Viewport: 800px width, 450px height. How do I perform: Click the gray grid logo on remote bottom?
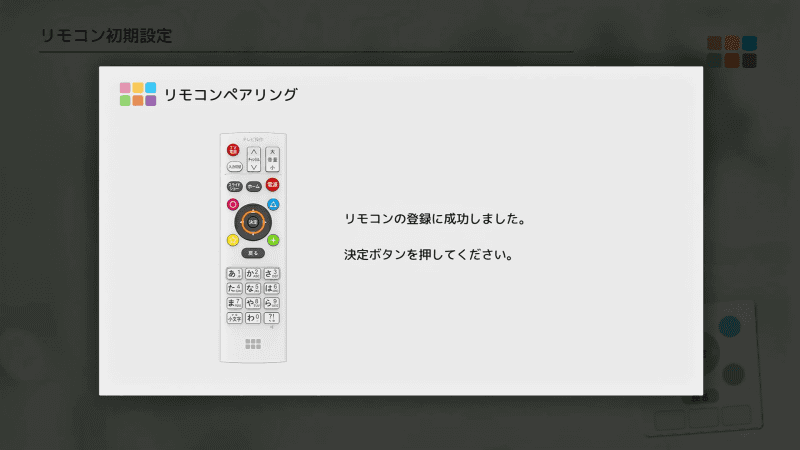(253, 344)
